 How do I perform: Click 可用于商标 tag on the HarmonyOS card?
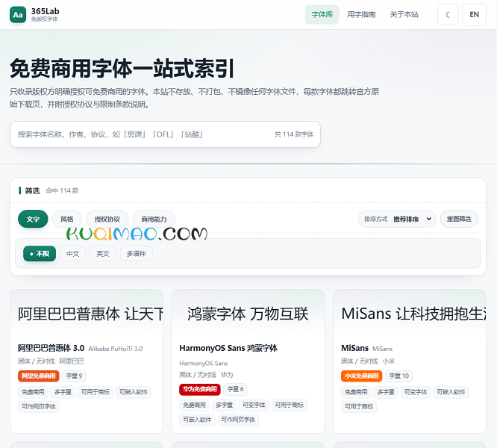[x=289, y=405]
